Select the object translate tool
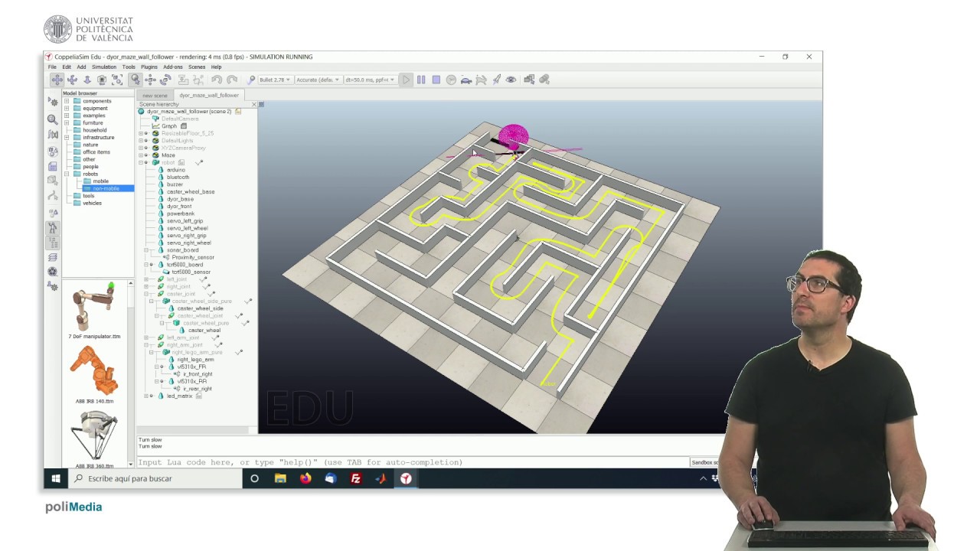980x551 pixels. click(150, 80)
